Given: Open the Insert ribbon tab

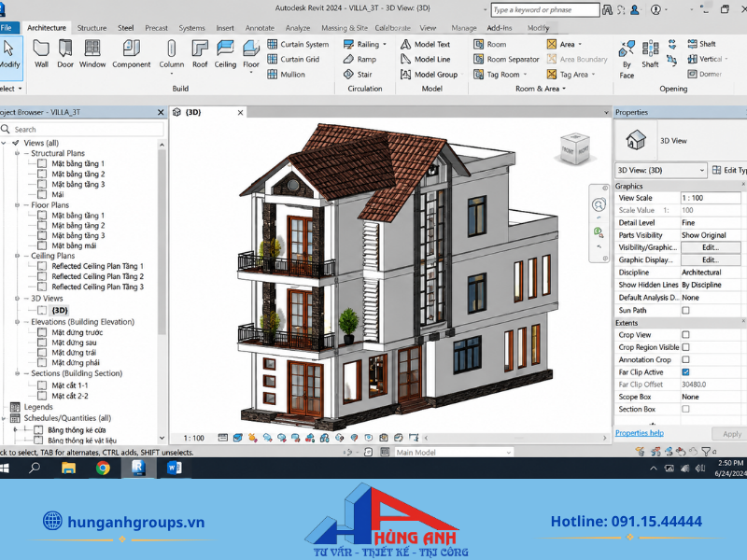Looking at the screenshot, I should [x=225, y=28].
